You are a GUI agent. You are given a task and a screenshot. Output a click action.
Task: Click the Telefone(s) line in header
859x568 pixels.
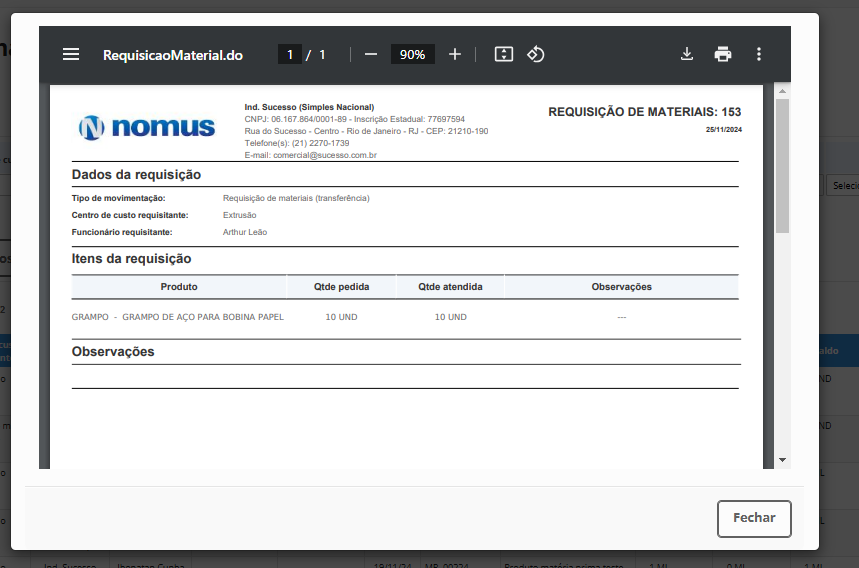[297, 143]
